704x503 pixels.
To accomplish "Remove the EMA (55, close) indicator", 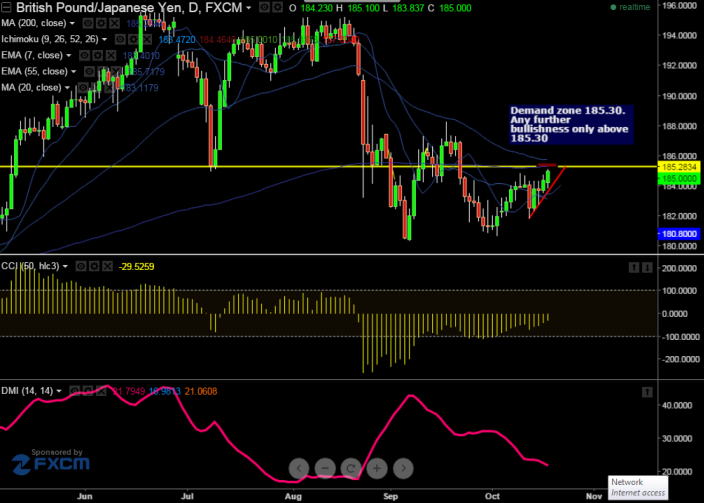I will (x=115, y=71).
